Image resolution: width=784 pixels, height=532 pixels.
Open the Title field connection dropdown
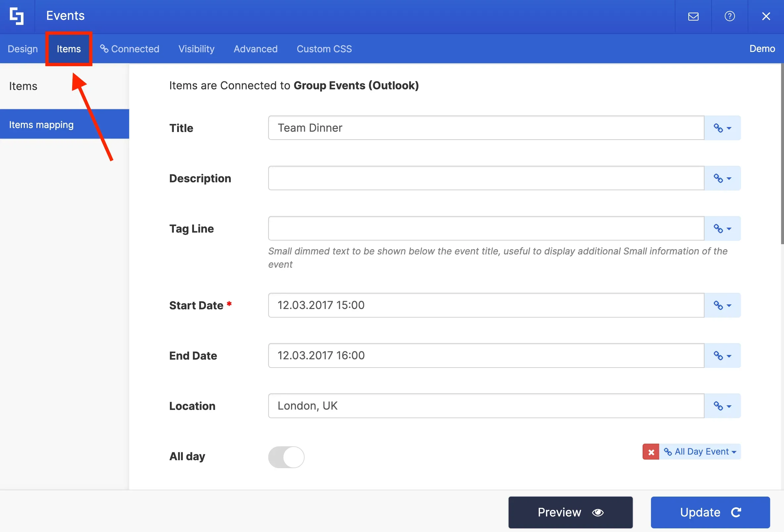click(x=722, y=128)
